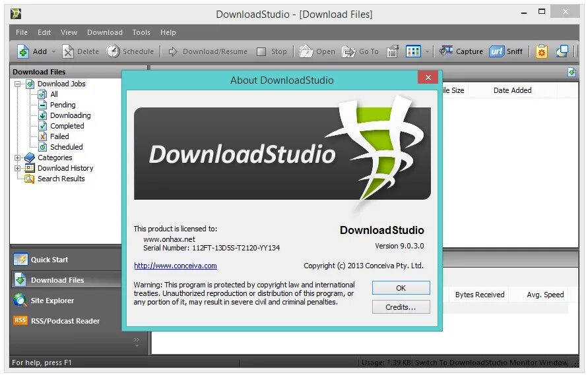This screenshot has width=588, height=377.
Task: Click the Version 9.0.3.0 text
Action: pyautogui.click(x=399, y=246)
